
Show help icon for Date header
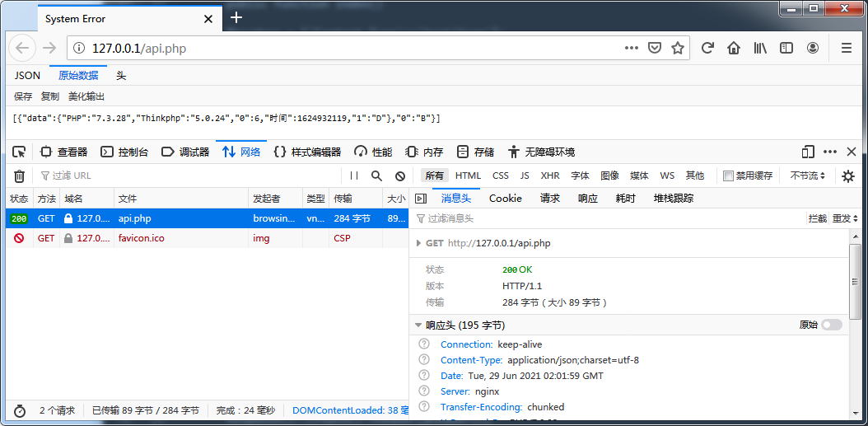pos(425,375)
